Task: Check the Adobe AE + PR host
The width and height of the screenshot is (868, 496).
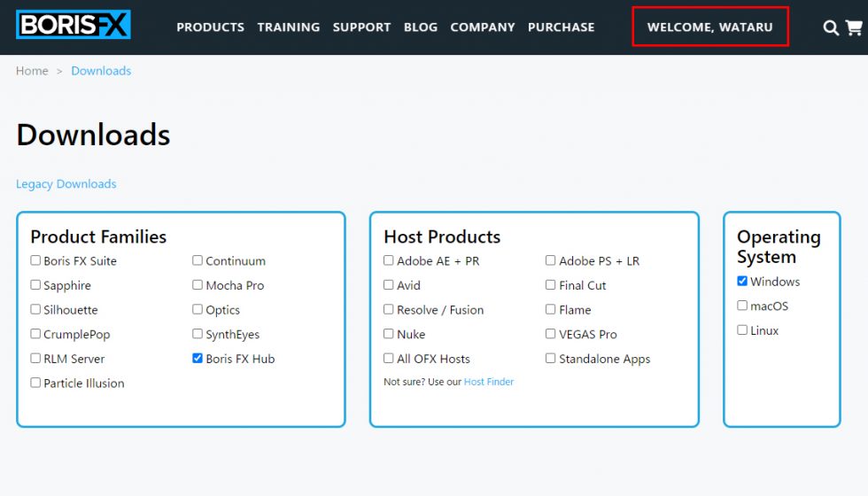Action: pos(389,260)
